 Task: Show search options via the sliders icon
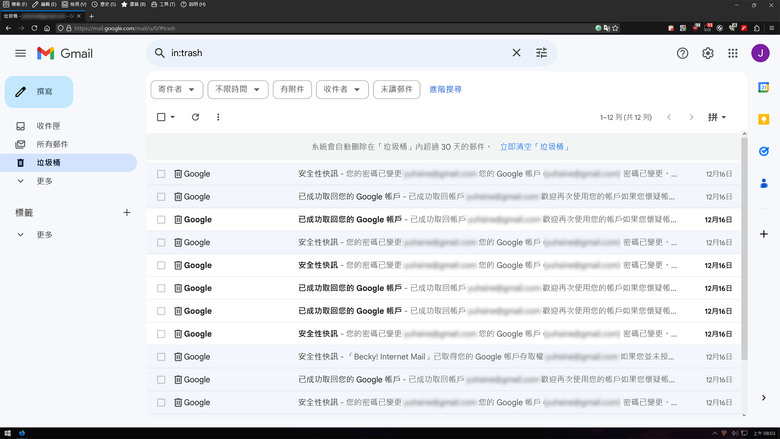(x=542, y=53)
